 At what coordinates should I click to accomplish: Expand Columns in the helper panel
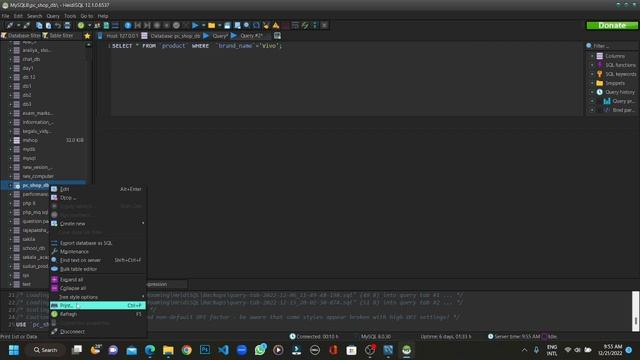click(592, 56)
